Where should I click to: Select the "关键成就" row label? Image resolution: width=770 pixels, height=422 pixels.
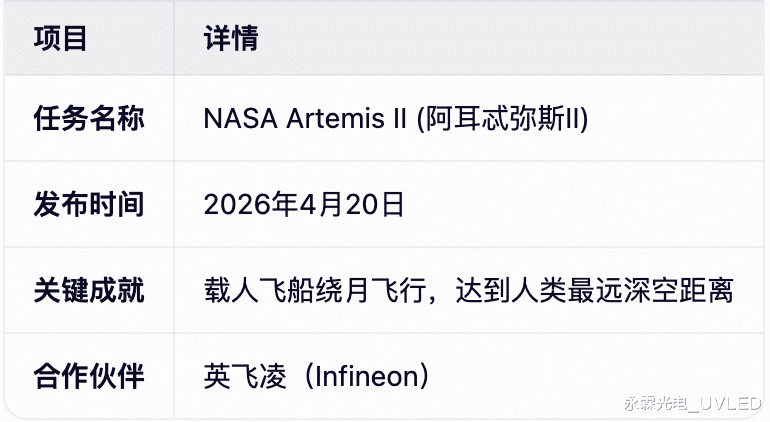[x=89, y=291]
